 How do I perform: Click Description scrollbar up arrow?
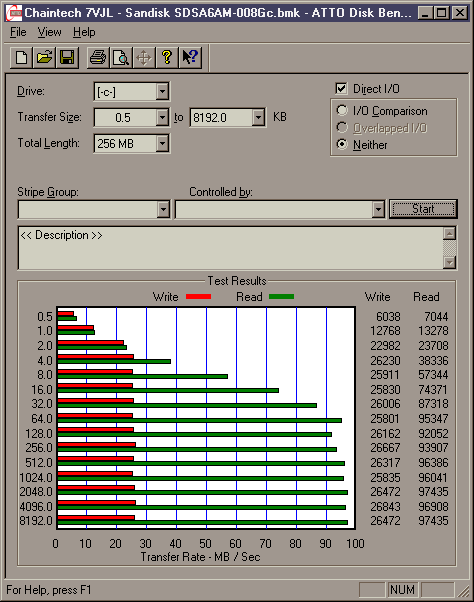coord(449,233)
